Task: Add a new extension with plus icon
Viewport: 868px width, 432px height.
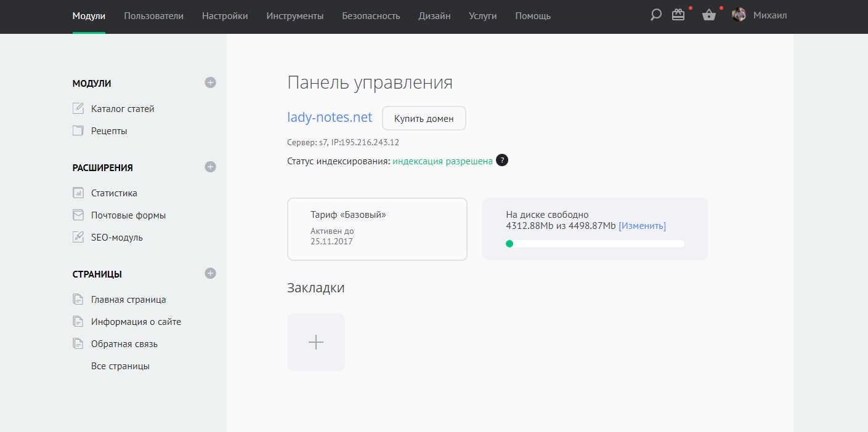Action: 211,167
